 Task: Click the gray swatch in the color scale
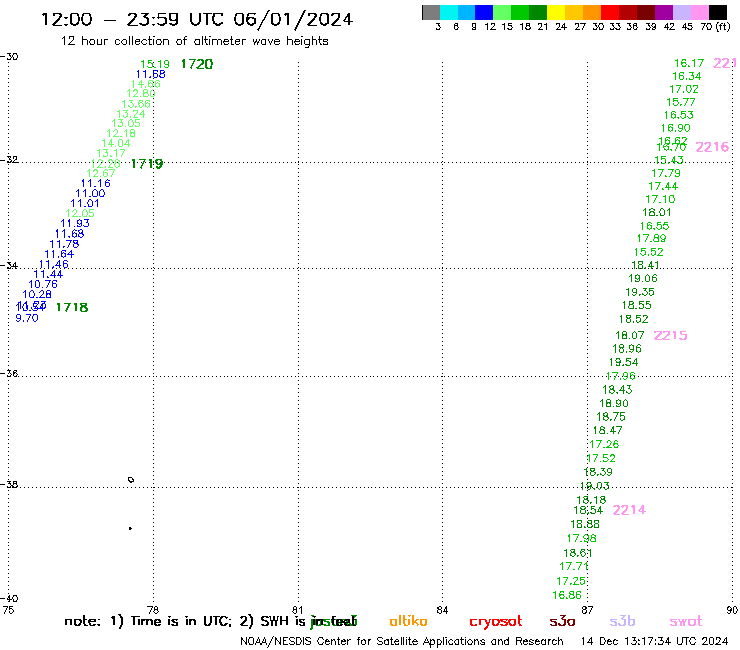click(x=431, y=12)
